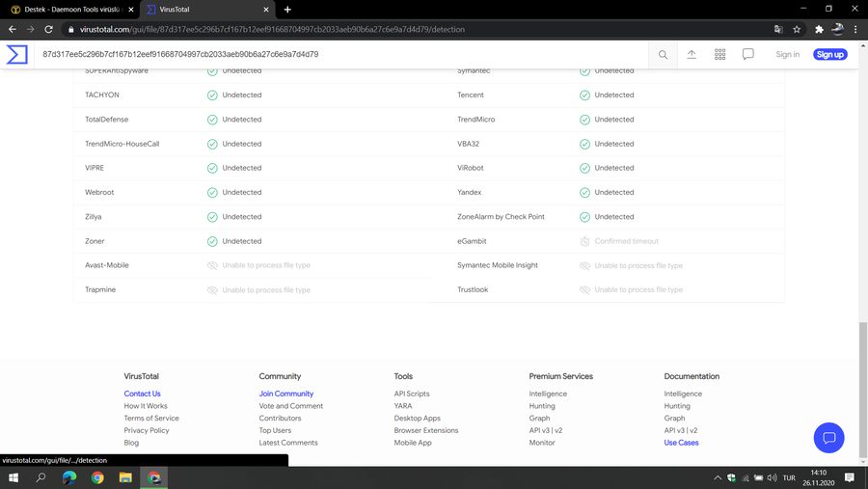This screenshot has height=489, width=868.
Task: Open a new browser tab
Action: [287, 10]
